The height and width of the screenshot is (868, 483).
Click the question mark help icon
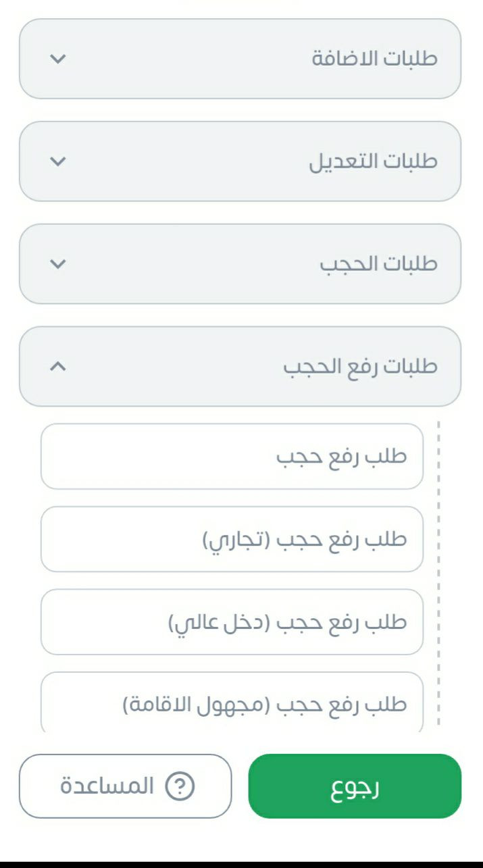click(180, 786)
